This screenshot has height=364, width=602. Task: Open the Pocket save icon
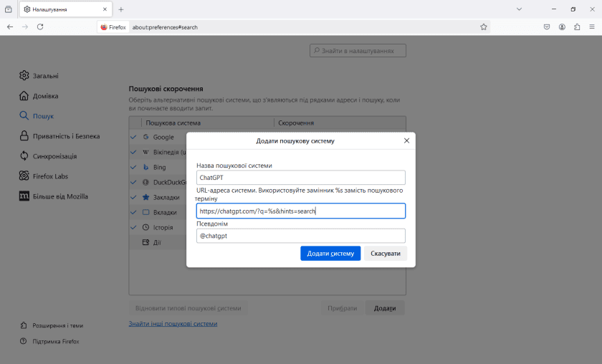(547, 27)
